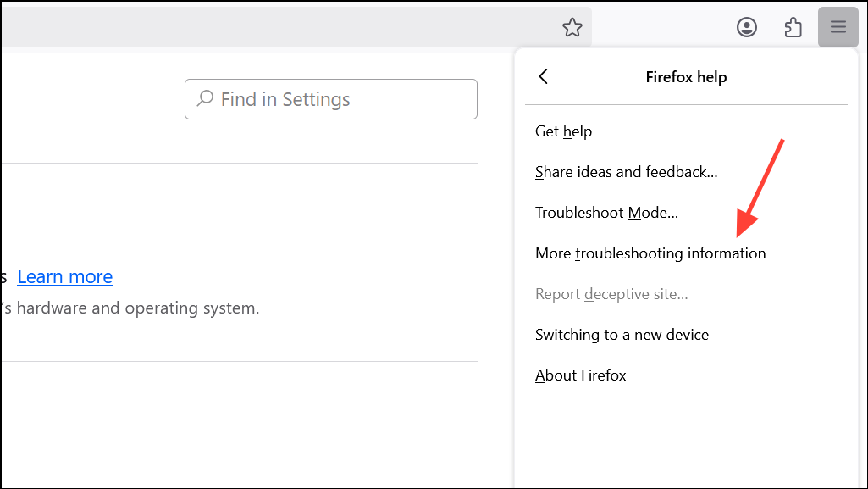Open the Learn more link

click(x=65, y=276)
